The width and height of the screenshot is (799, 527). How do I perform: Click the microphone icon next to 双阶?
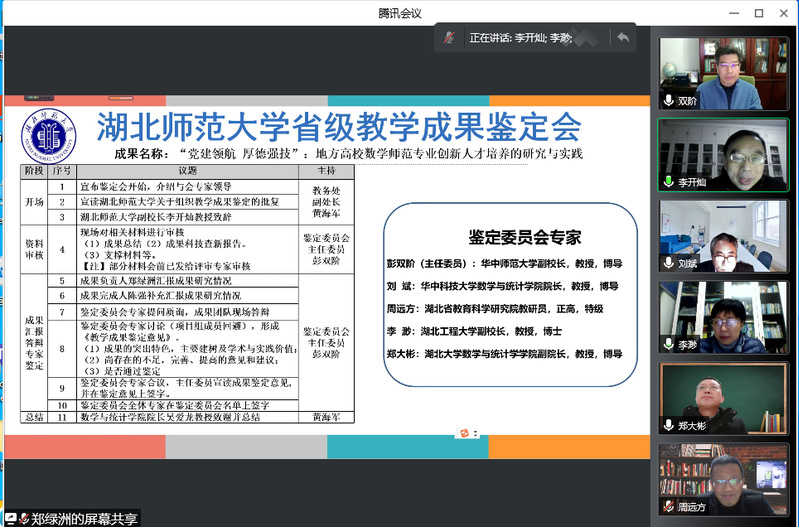(669, 100)
